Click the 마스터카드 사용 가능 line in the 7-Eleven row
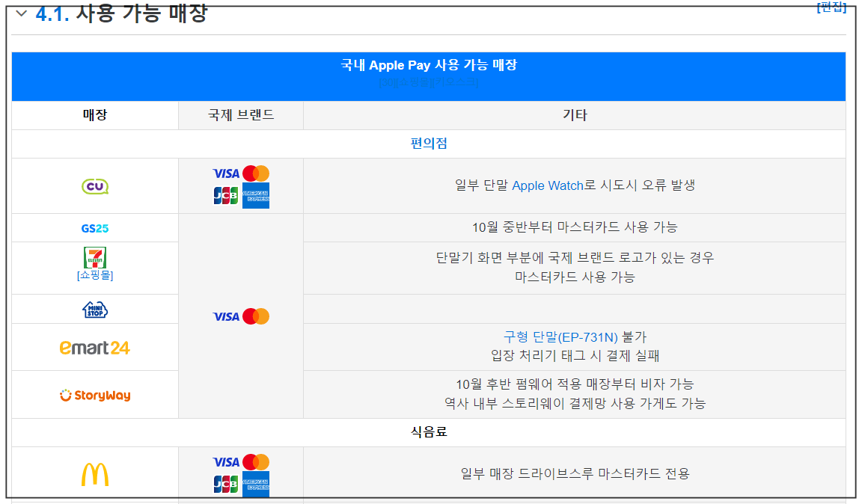Screen dimensions: 862x504 coord(575,277)
